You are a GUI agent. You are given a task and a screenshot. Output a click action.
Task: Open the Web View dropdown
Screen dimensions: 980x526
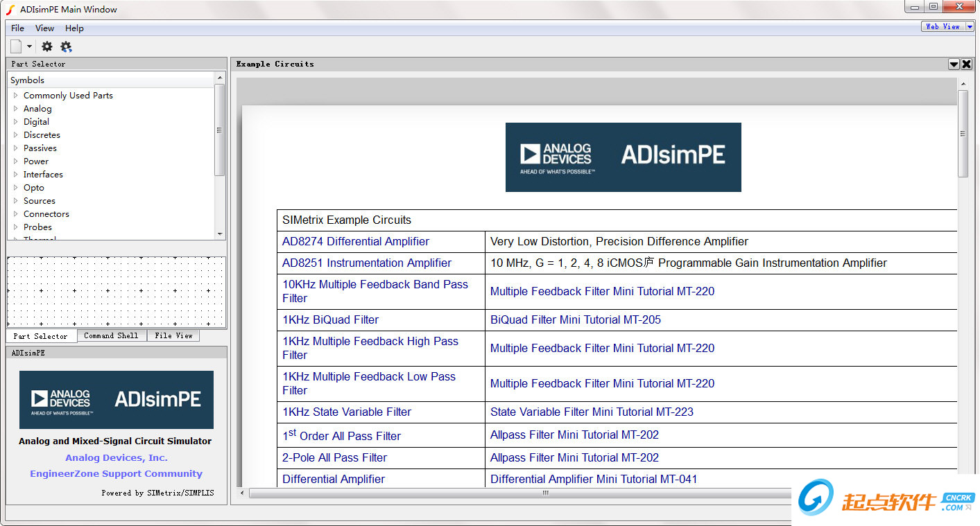tap(947, 26)
